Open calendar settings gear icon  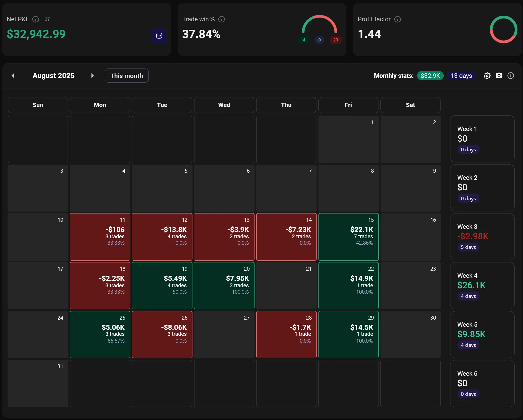[487, 76]
